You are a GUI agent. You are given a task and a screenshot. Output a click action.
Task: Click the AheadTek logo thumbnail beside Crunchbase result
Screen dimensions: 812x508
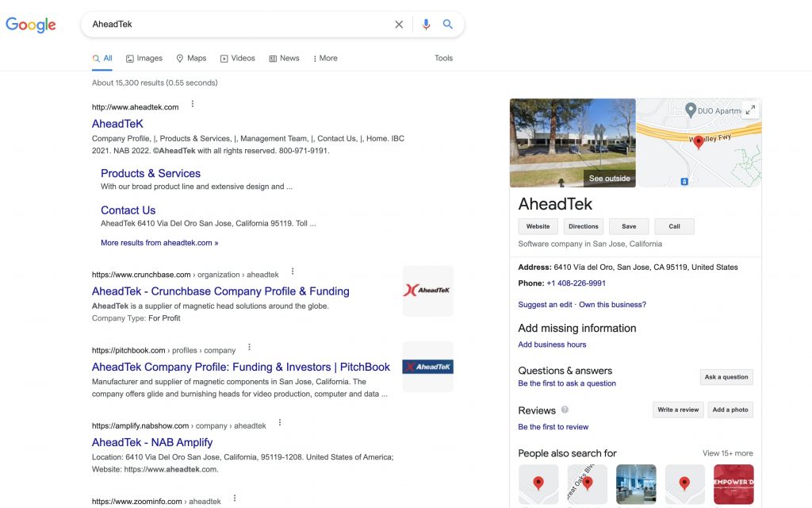427,291
